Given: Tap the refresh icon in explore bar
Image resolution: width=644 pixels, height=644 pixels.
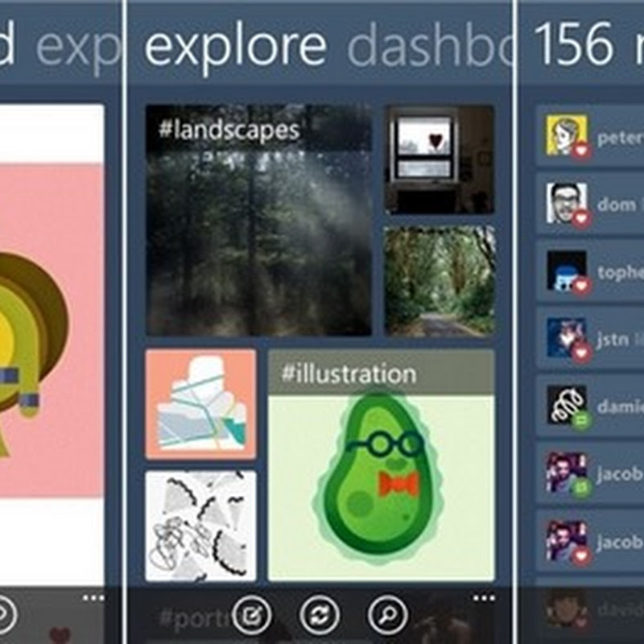Looking at the screenshot, I should point(320,615).
